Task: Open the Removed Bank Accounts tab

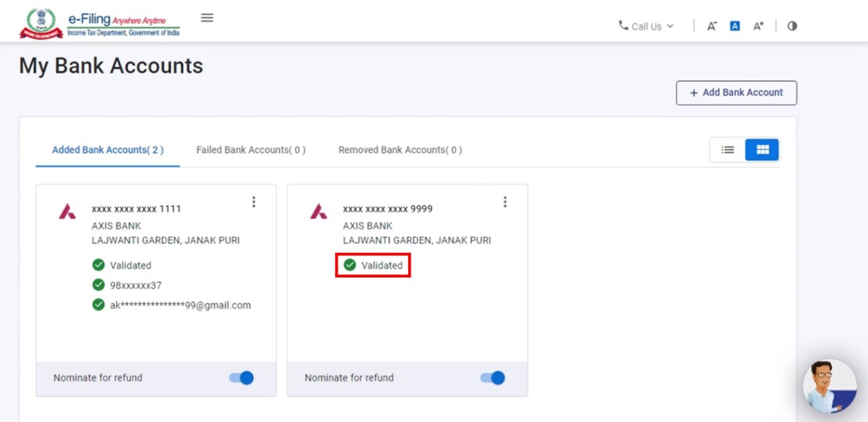Action: (400, 150)
